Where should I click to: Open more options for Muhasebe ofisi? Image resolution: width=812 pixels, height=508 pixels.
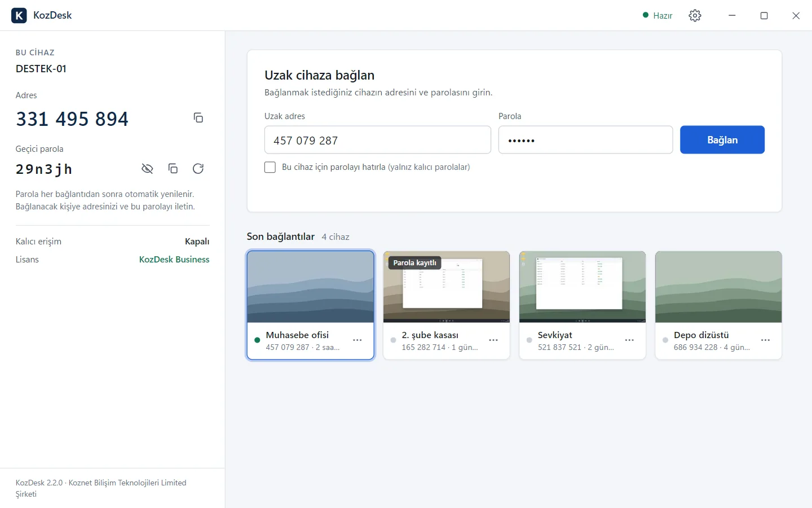[x=358, y=340]
